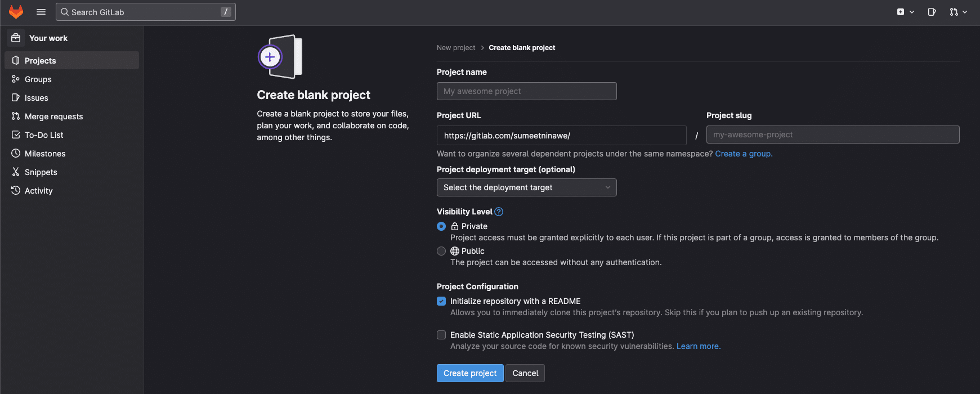Enable Static Application Security Testing checkbox
This screenshot has width=980, height=394.
(x=441, y=335)
